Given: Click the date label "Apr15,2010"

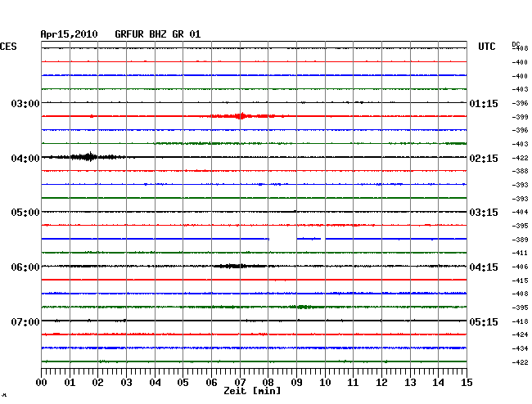Looking at the screenshot, I should [x=69, y=34].
